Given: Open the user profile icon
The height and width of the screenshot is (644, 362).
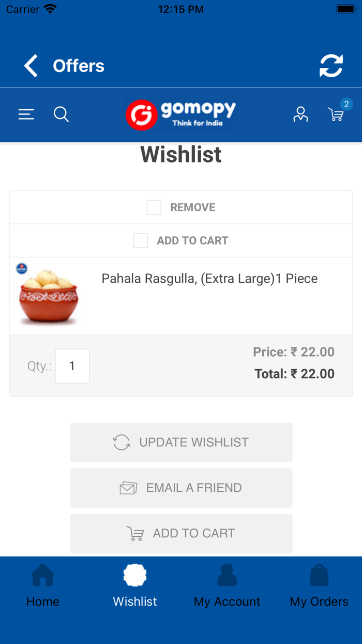Looking at the screenshot, I should (300, 114).
